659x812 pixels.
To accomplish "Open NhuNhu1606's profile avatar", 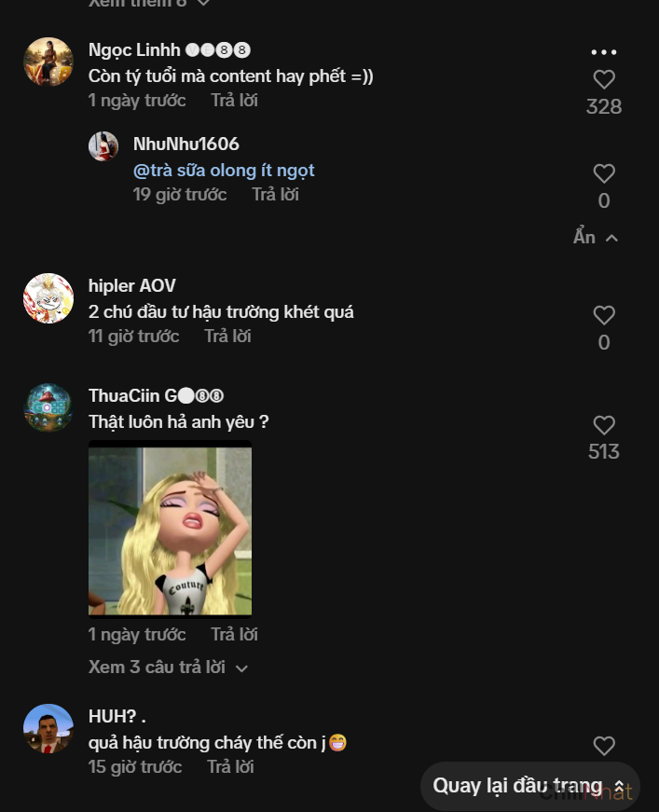I will pyautogui.click(x=103, y=146).
